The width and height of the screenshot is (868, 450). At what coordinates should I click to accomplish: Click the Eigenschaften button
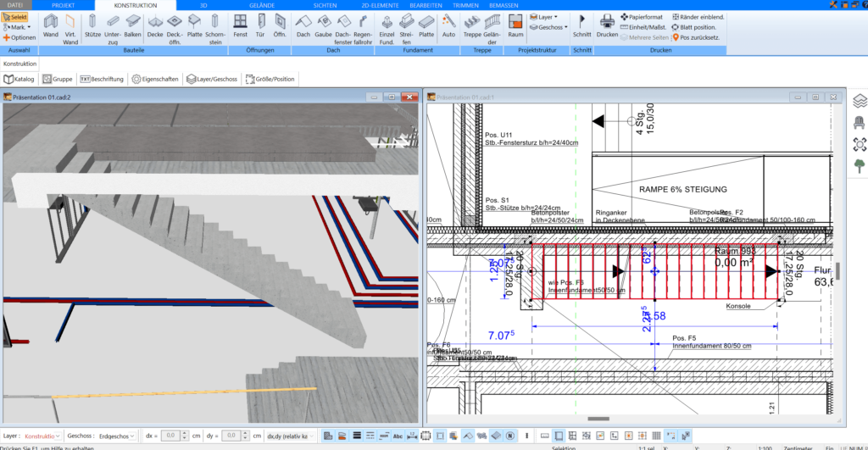pos(155,79)
